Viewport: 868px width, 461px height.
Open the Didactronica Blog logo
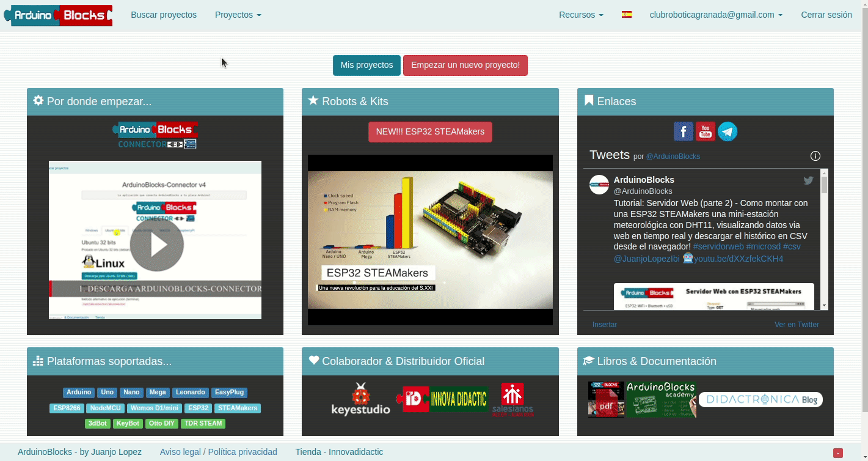tap(760, 399)
